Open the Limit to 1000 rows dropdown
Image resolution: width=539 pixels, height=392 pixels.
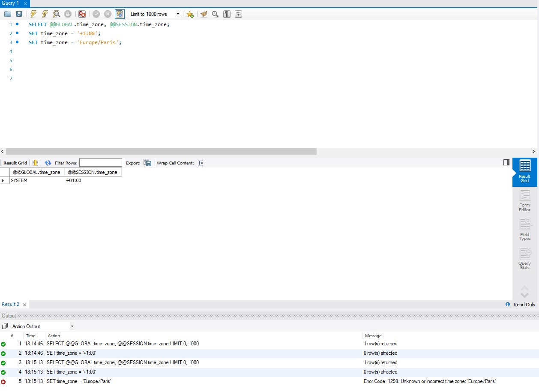pyautogui.click(x=178, y=14)
